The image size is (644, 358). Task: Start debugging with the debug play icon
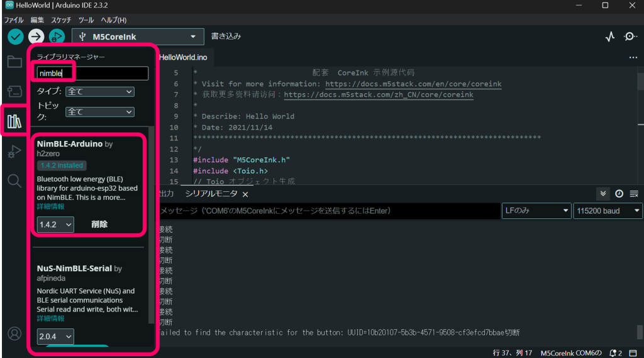tap(57, 36)
